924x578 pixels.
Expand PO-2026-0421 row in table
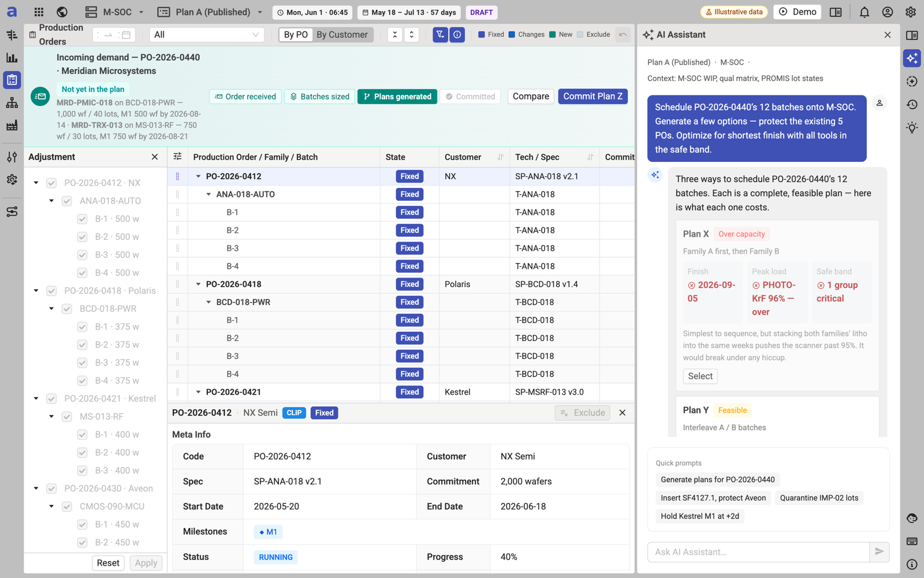point(198,392)
